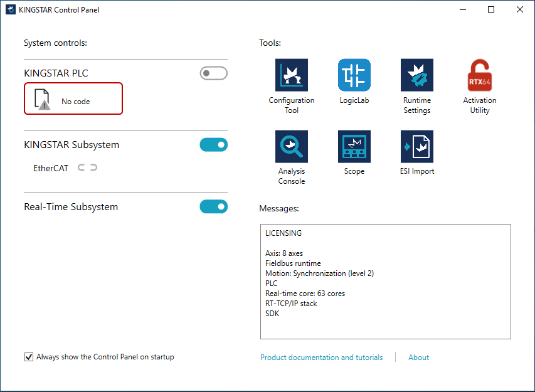Turn off the KINGSTAR Subsystem switch
535x392 pixels.
click(213, 145)
